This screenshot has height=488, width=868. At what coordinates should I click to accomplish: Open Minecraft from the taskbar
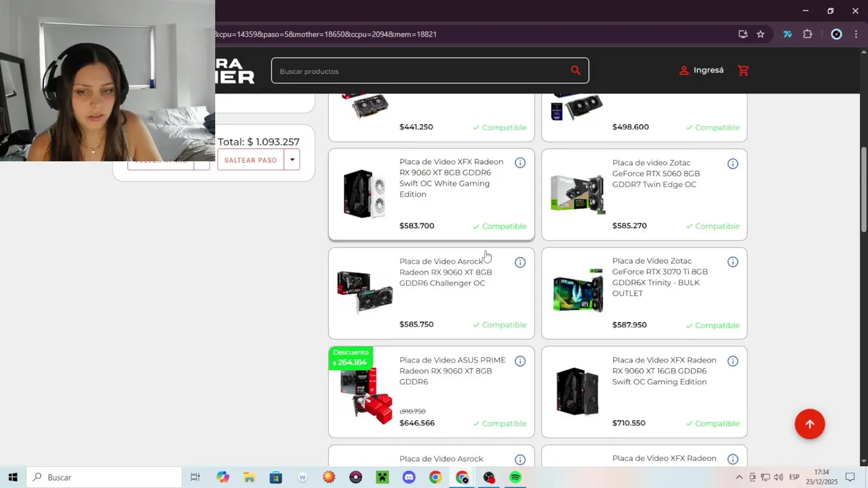click(382, 477)
